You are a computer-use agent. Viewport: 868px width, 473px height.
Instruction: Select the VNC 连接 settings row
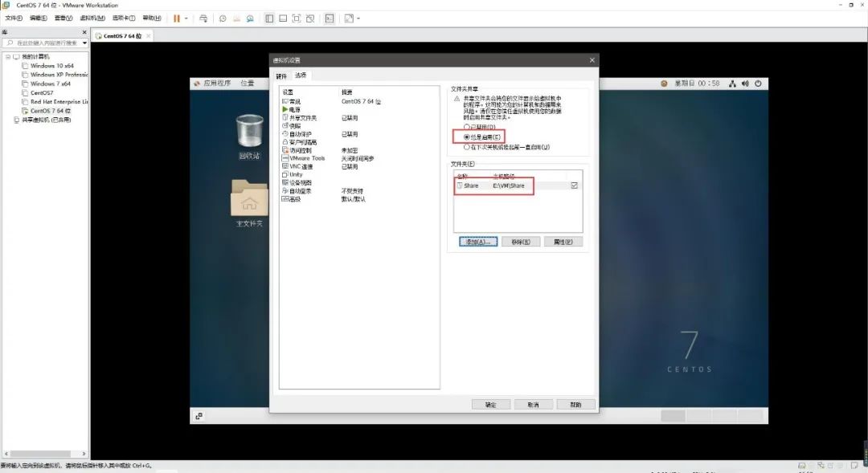click(358, 166)
